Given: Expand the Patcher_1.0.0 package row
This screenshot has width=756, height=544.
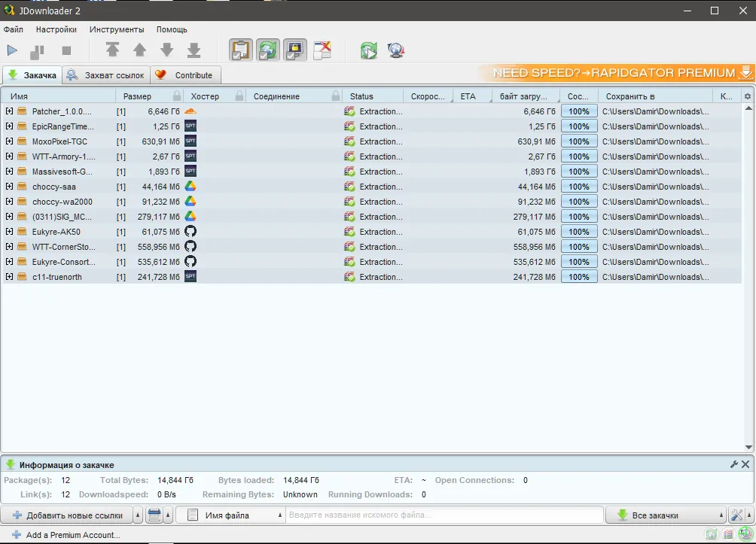Looking at the screenshot, I should tap(10, 111).
